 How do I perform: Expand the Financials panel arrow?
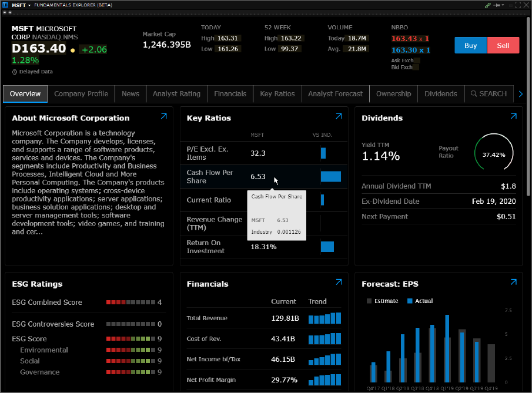(339, 282)
